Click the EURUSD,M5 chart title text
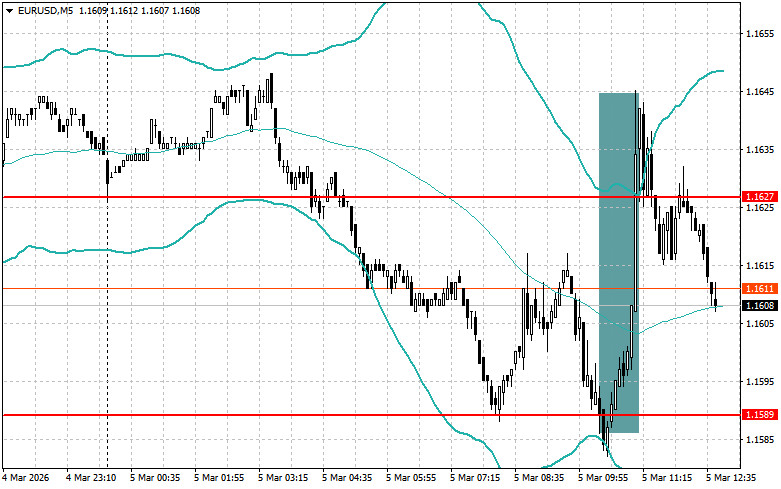781x489 pixels. pyautogui.click(x=45, y=10)
